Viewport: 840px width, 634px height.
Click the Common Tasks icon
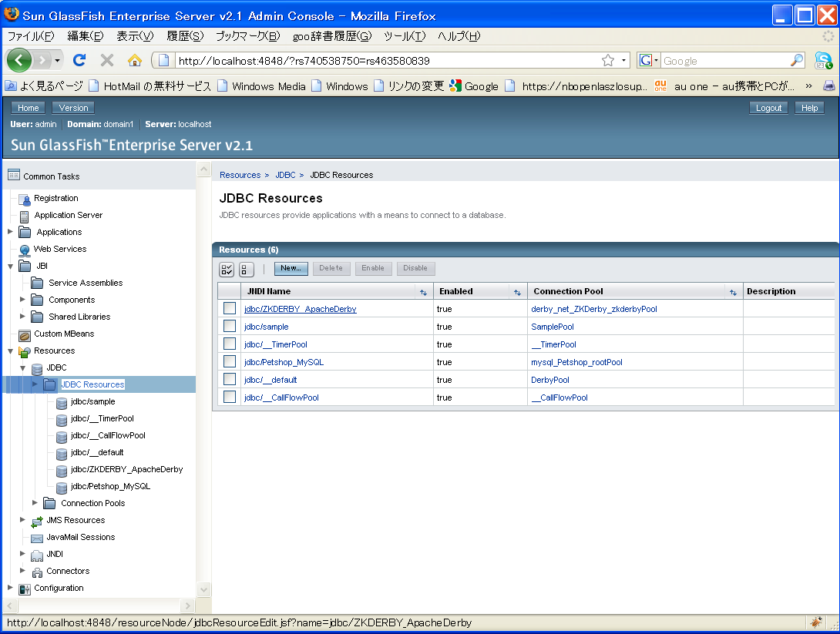point(14,175)
